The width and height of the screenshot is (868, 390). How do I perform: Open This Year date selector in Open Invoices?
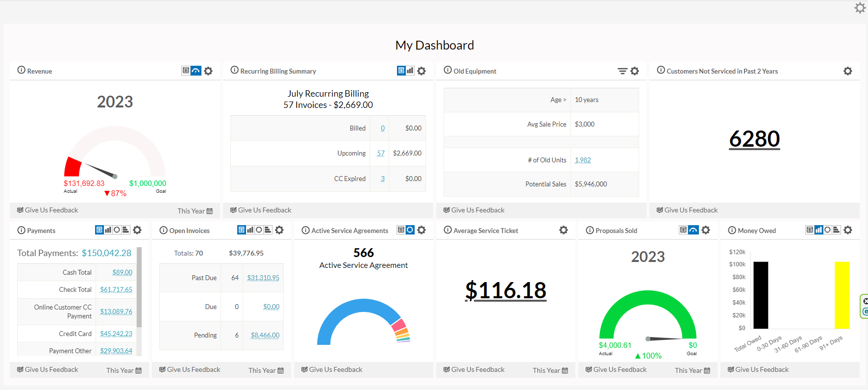click(x=266, y=370)
